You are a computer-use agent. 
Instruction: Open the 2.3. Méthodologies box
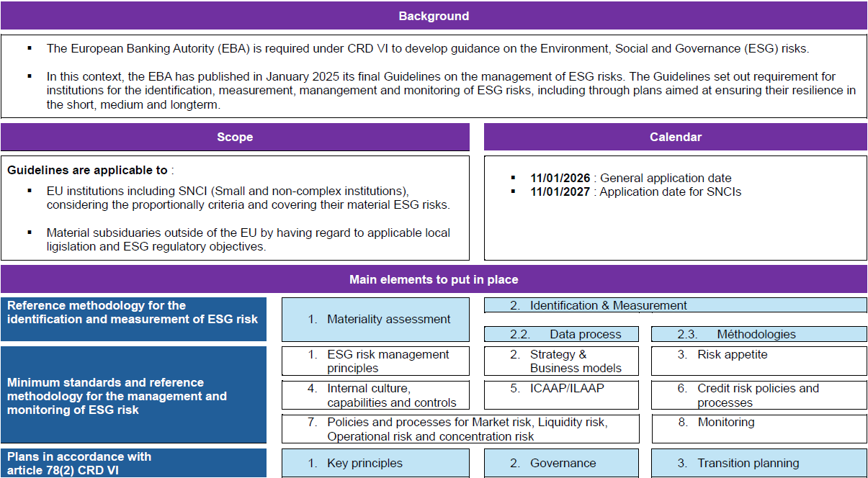(759, 334)
